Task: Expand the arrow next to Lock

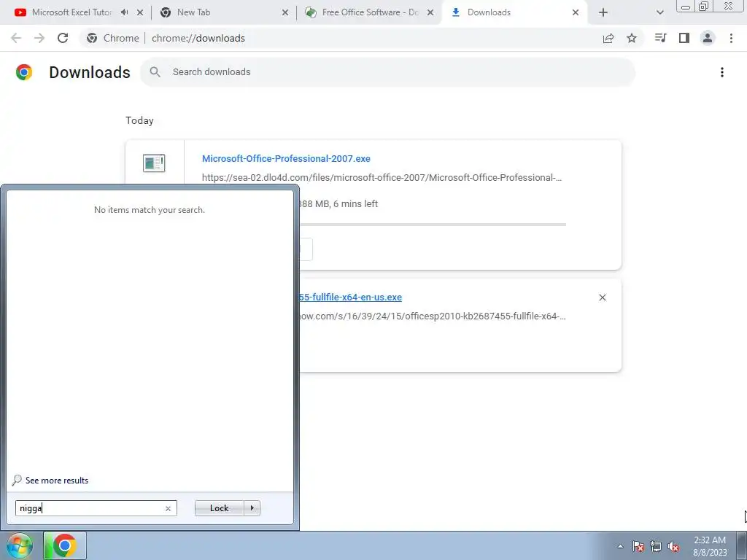Action: pyautogui.click(x=252, y=508)
